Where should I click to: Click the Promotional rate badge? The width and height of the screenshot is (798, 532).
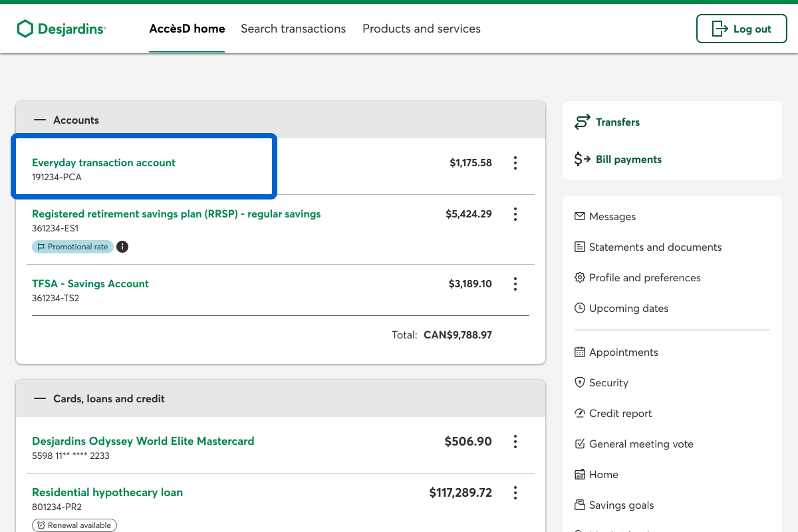point(72,247)
